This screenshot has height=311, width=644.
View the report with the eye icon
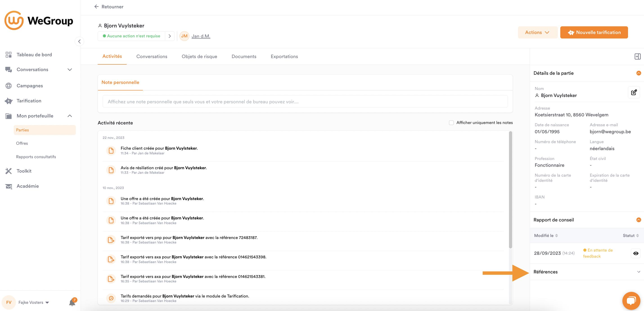tap(636, 253)
